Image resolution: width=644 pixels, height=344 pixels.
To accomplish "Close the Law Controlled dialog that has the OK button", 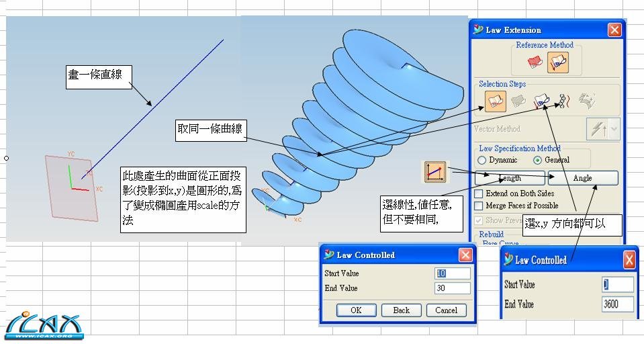I will (x=465, y=255).
